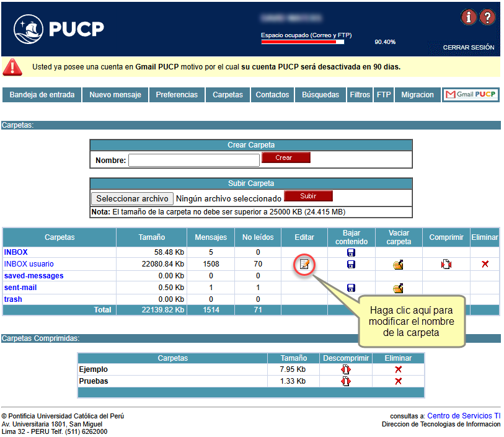
Task: Download contents of the INBOX folder
Action: pos(351,253)
